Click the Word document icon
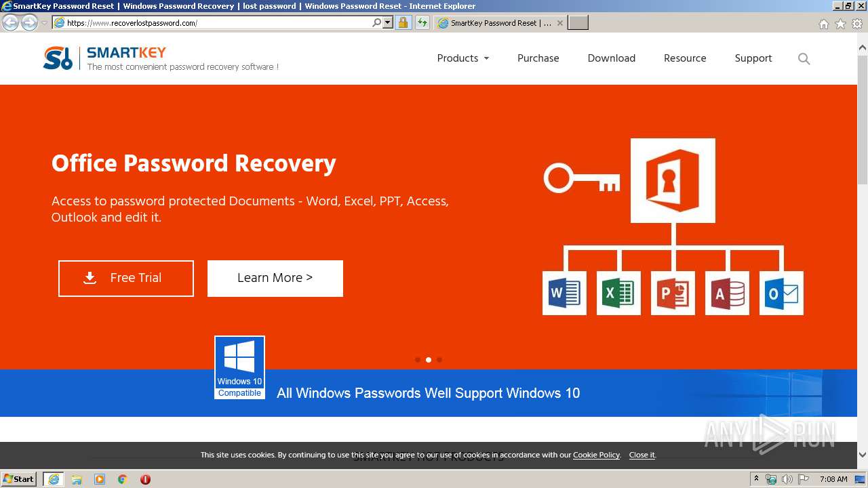 click(x=564, y=293)
